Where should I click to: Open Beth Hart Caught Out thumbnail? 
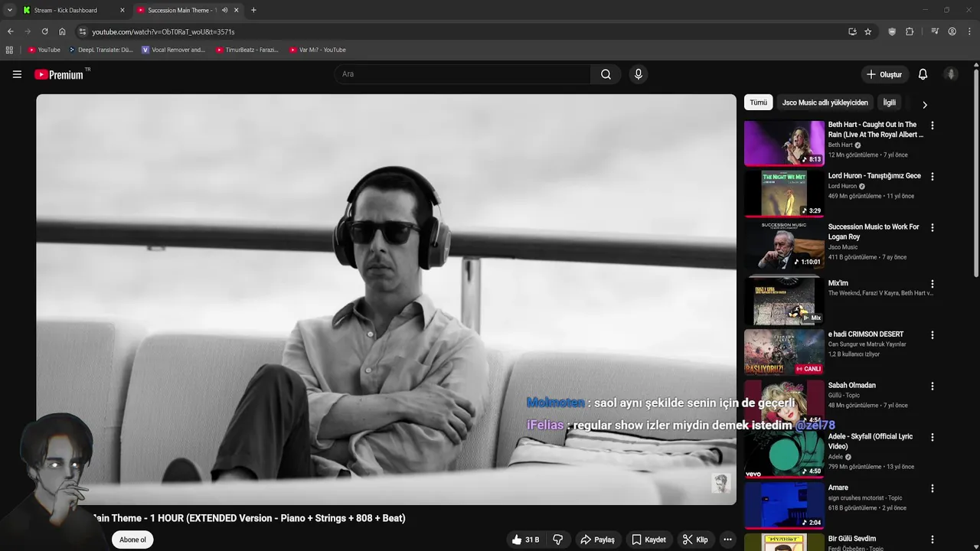pyautogui.click(x=784, y=142)
